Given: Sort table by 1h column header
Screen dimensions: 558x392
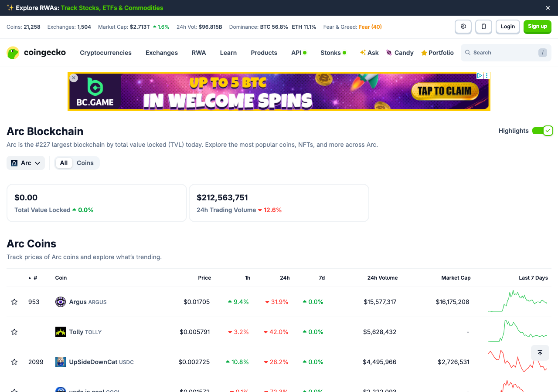Looking at the screenshot, I should [x=248, y=278].
